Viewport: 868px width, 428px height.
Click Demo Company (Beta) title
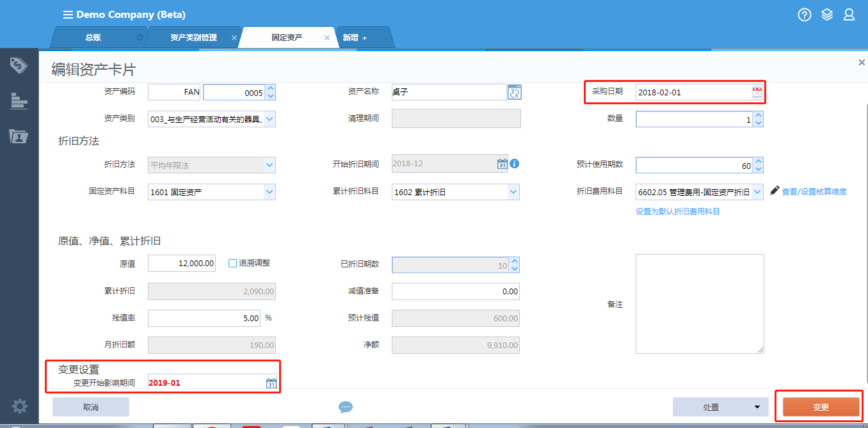pyautogui.click(x=131, y=15)
